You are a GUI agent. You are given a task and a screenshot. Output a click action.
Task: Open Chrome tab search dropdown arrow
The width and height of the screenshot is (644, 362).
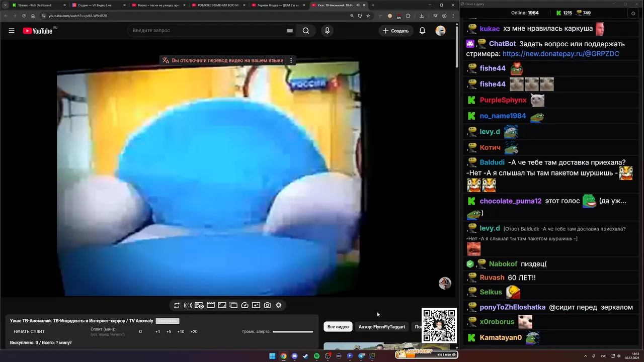pyautogui.click(x=5, y=5)
